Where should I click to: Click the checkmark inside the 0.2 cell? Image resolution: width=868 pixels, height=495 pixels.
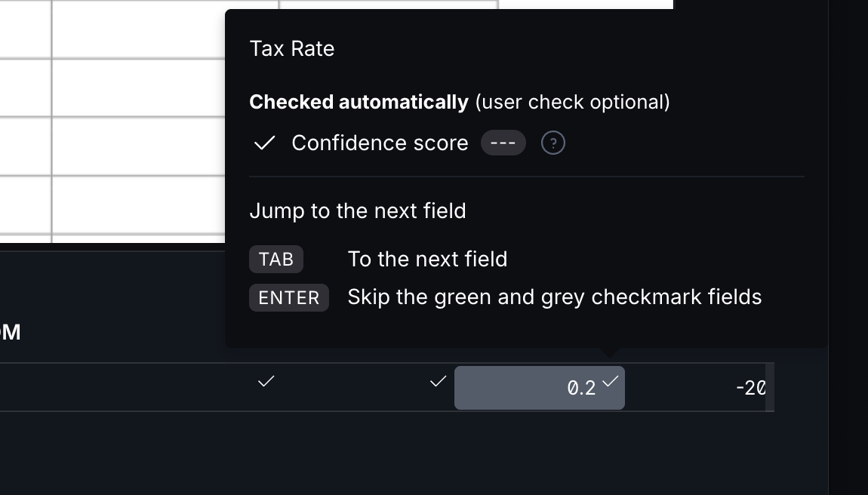[x=611, y=381]
